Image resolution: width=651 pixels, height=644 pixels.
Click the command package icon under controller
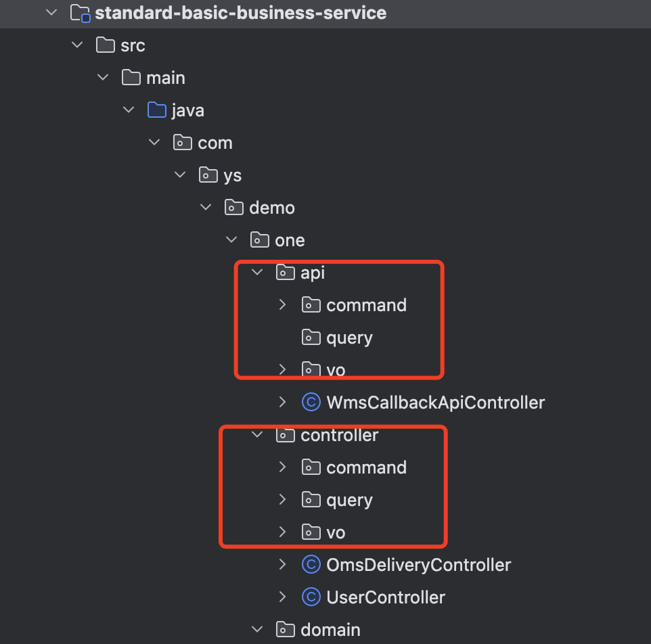click(x=311, y=467)
